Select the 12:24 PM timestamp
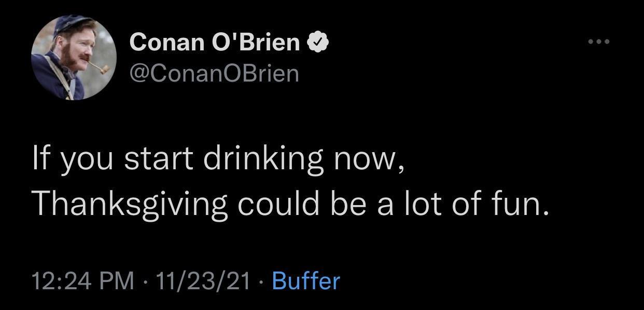This screenshot has height=310, width=644. click(x=82, y=281)
